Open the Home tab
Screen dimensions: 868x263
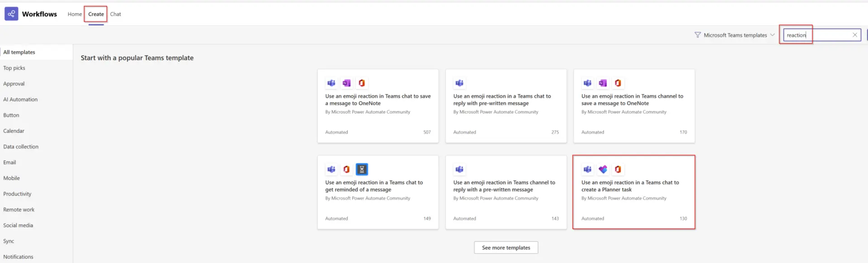pyautogui.click(x=75, y=14)
